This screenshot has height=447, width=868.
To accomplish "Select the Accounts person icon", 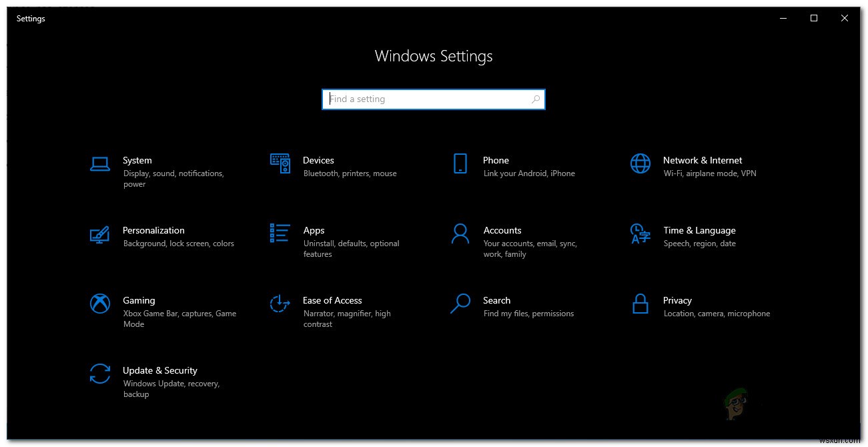I will point(460,234).
